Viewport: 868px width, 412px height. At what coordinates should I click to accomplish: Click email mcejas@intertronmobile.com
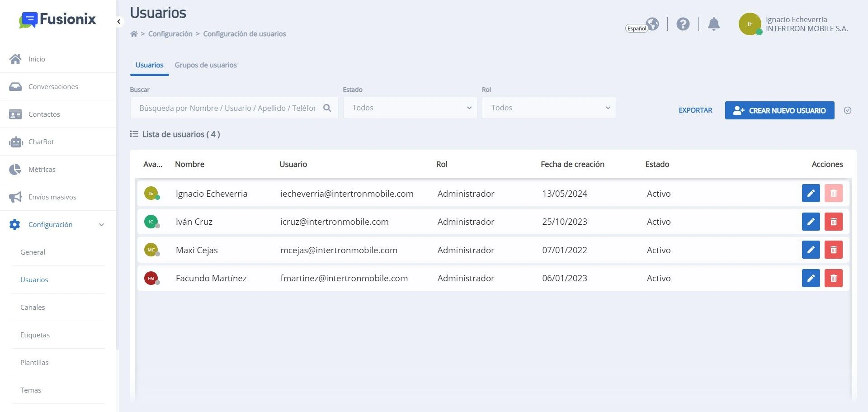click(339, 250)
